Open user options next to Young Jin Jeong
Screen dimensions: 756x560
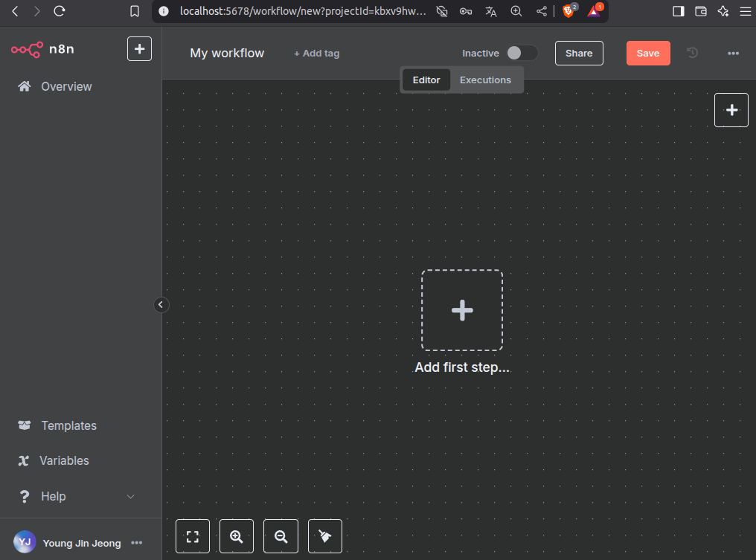[136, 543]
